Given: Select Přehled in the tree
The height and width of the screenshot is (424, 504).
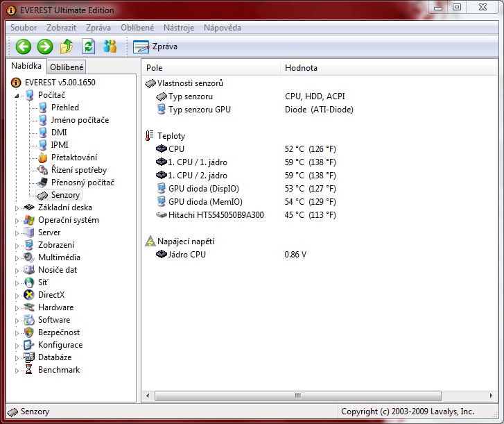Looking at the screenshot, I should pyautogui.click(x=65, y=108).
